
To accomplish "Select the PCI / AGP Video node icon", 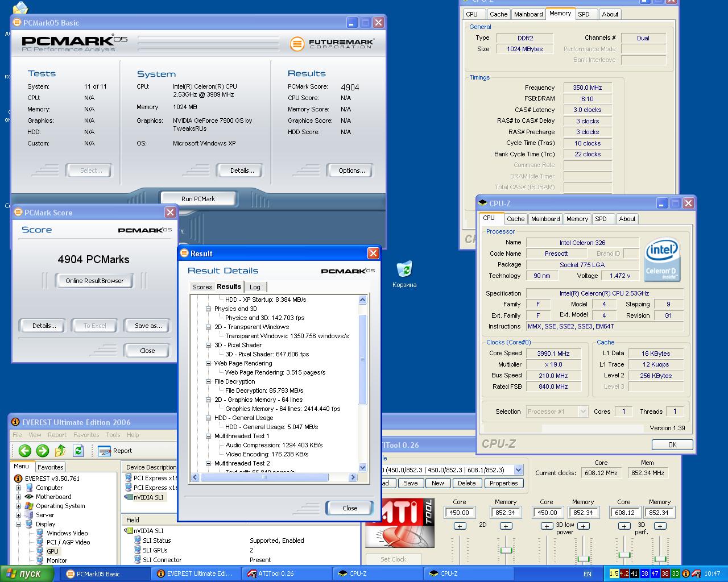I will 40,542.
